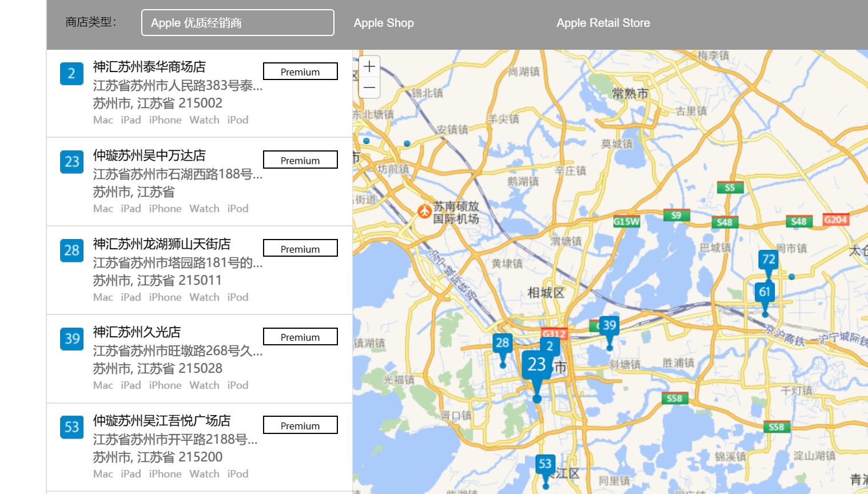
Task: Select the Apple 优质经销商 store type tab
Action: (237, 23)
